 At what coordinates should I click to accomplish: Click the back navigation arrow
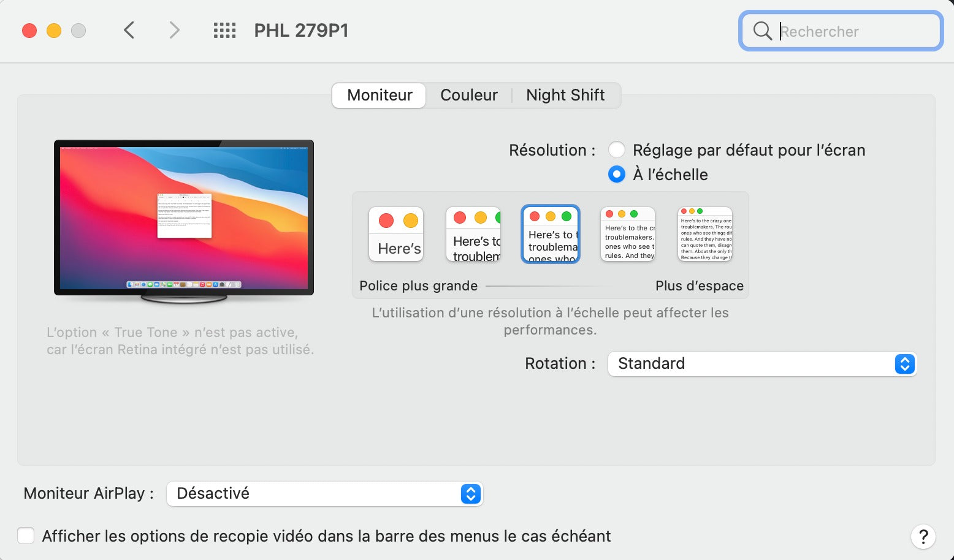click(x=129, y=30)
